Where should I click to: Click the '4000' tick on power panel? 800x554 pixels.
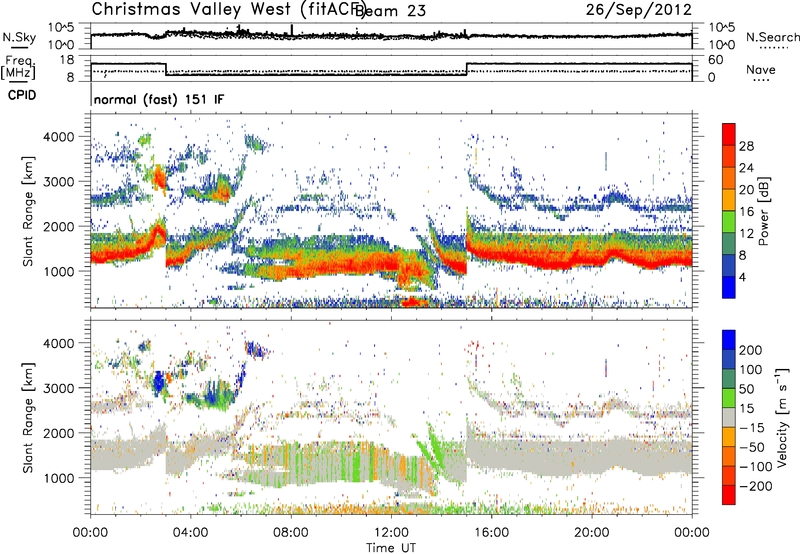pos(58,137)
